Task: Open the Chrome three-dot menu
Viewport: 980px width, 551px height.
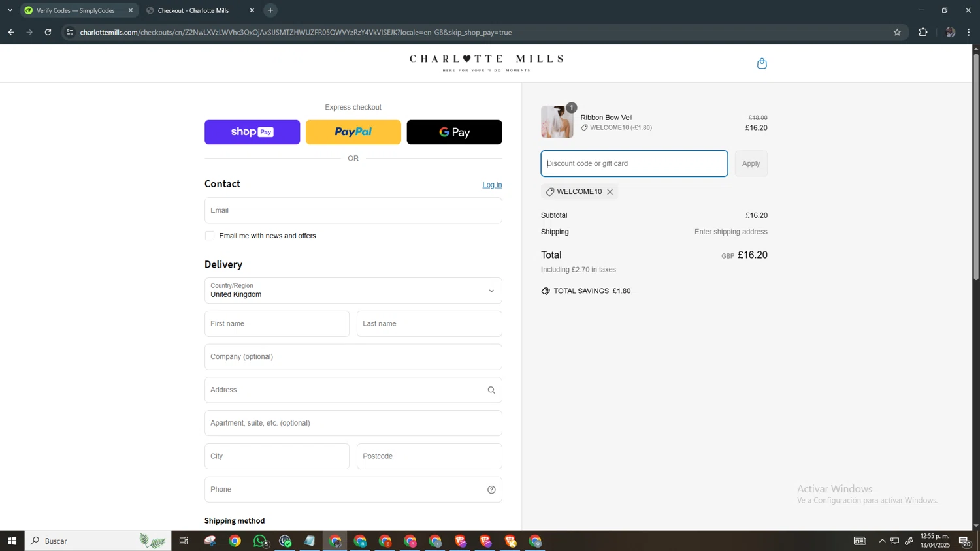Action: point(969,32)
